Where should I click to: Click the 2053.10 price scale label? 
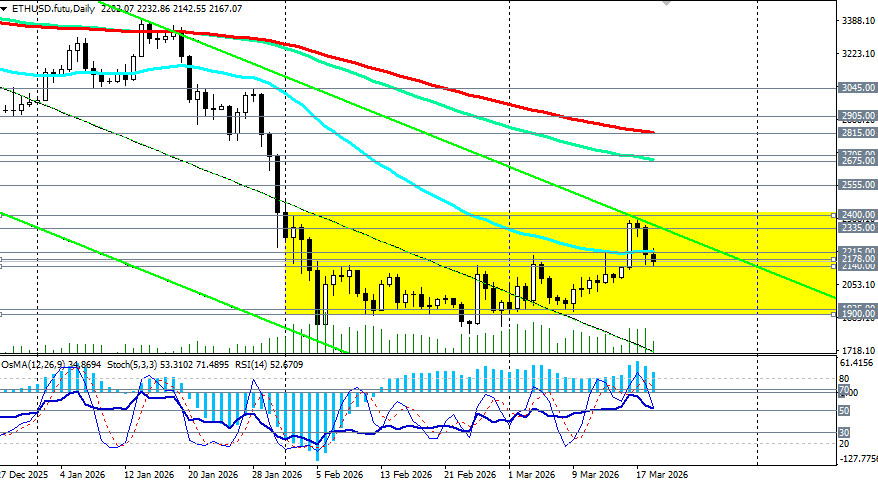pyautogui.click(x=858, y=285)
